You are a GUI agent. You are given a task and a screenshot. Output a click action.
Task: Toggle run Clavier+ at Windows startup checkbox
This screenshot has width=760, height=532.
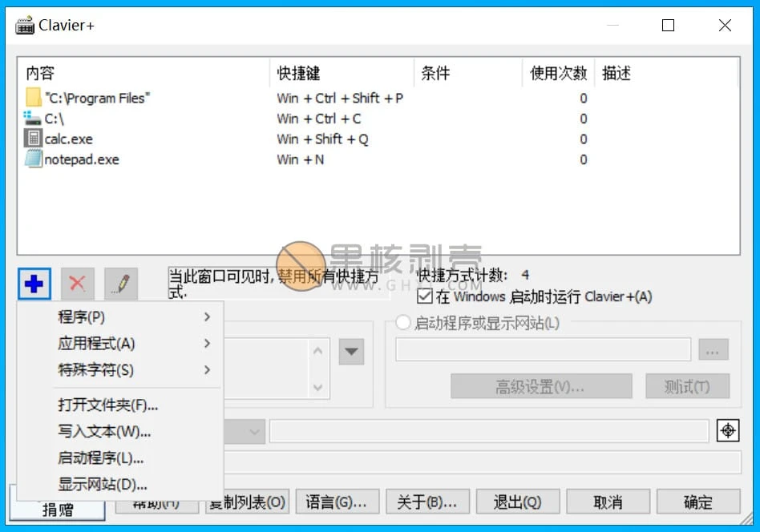coord(425,296)
